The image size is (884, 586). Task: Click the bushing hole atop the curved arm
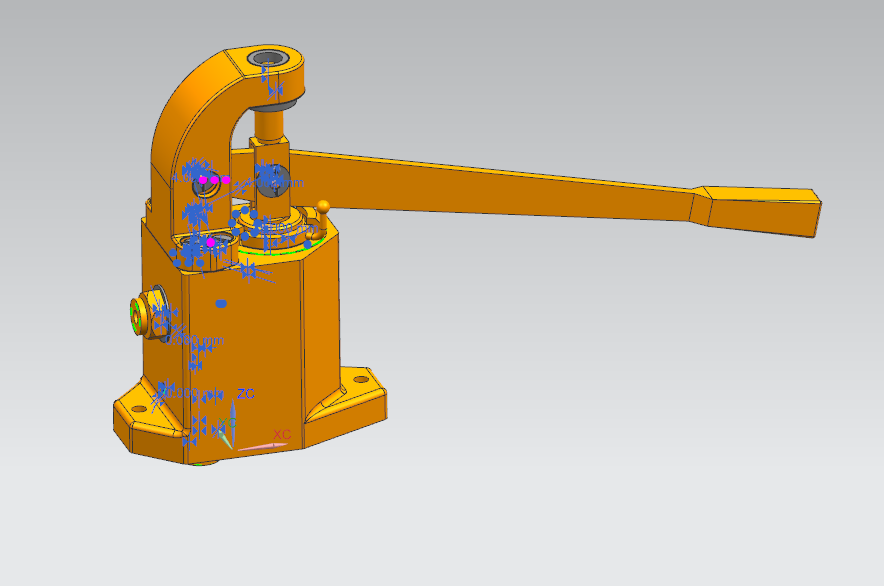(x=268, y=58)
